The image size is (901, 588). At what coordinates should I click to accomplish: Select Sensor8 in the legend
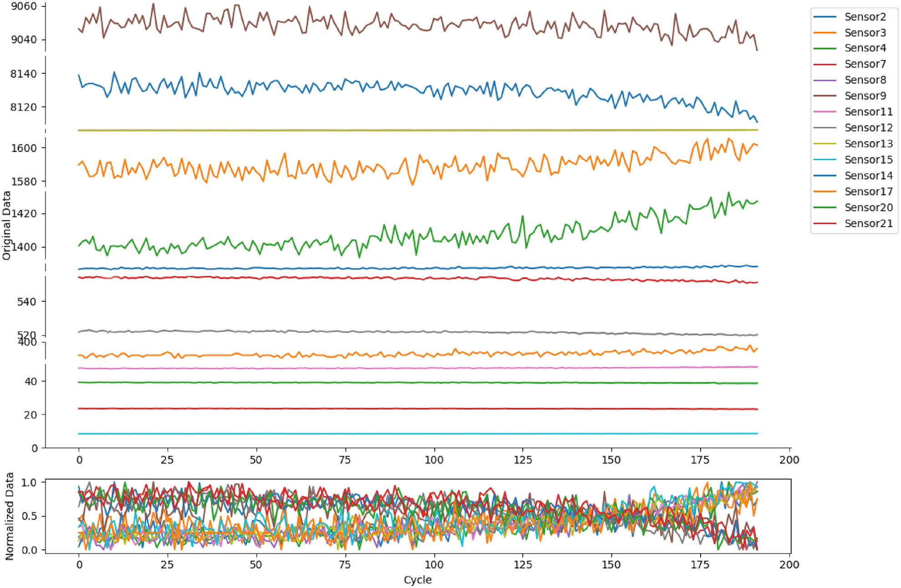tap(865, 80)
